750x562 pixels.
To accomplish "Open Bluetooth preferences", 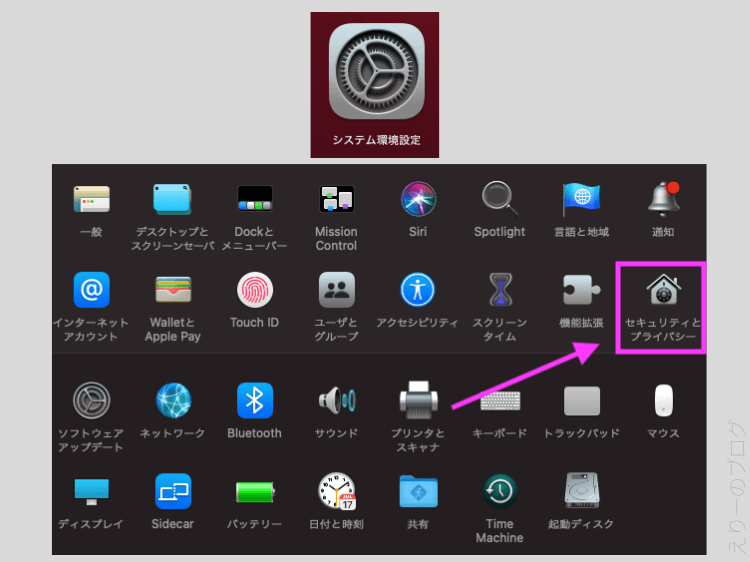I will (x=254, y=400).
